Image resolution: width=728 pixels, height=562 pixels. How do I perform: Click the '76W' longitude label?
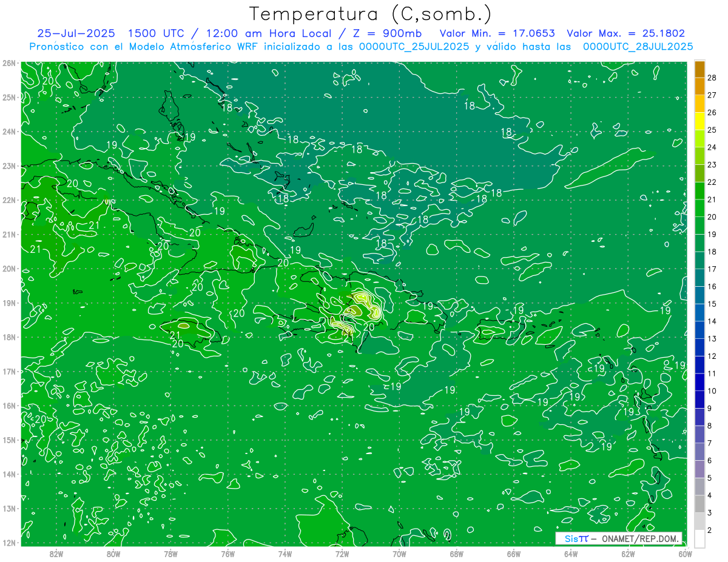click(227, 554)
